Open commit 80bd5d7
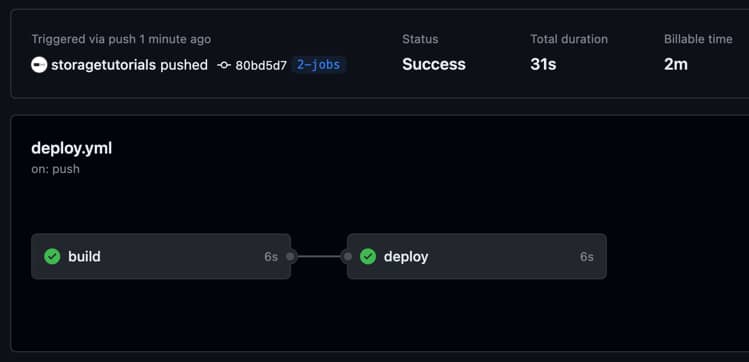This screenshot has height=362, width=749. 261,65
